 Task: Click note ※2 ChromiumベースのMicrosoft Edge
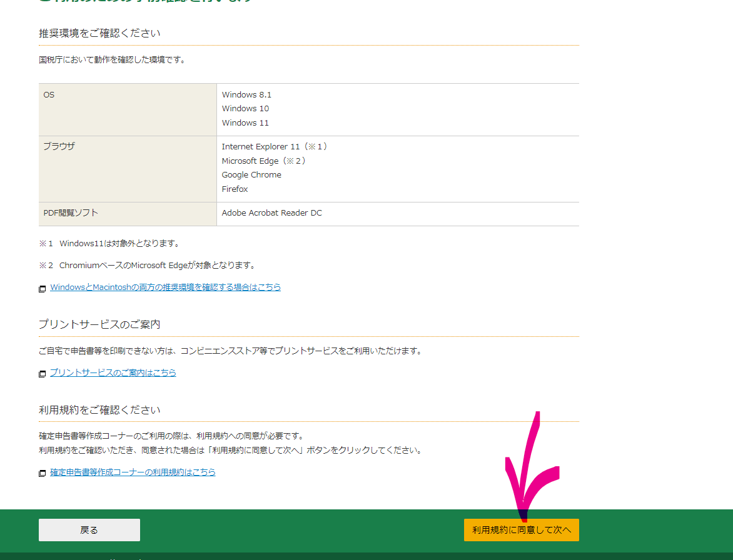[148, 265]
